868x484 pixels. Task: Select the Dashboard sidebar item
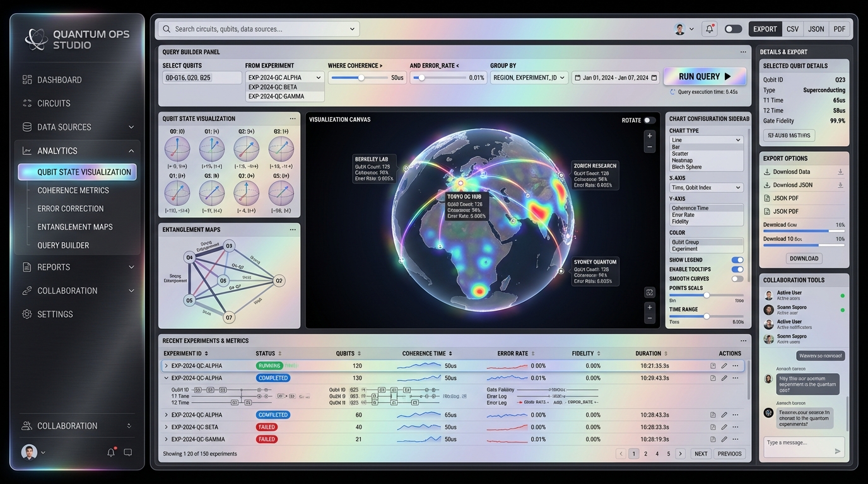tap(59, 80)
